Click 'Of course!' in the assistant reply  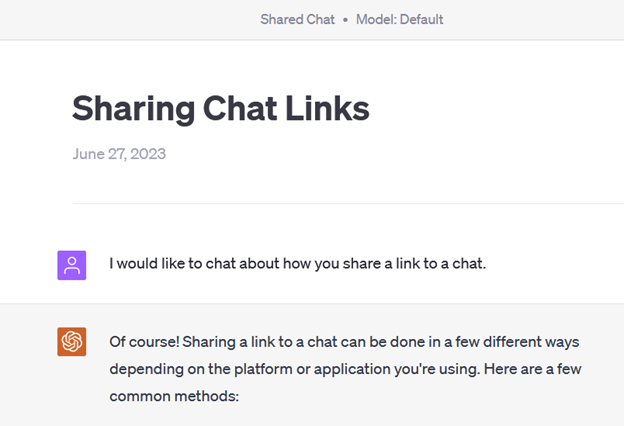pyautogui.click(x=144, y=342)
